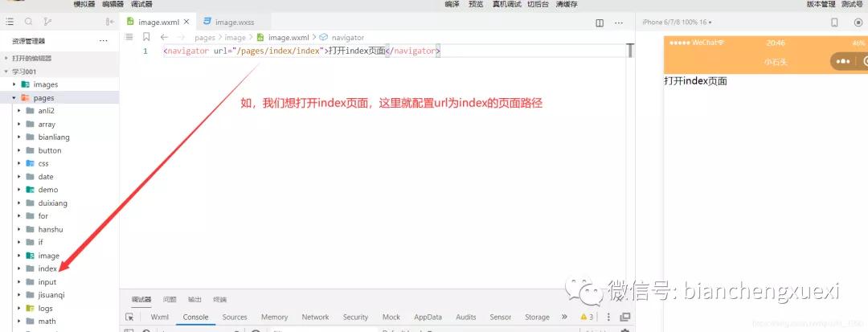
Task: Click the image breadcrumb segment
Action: coord(235,38)
